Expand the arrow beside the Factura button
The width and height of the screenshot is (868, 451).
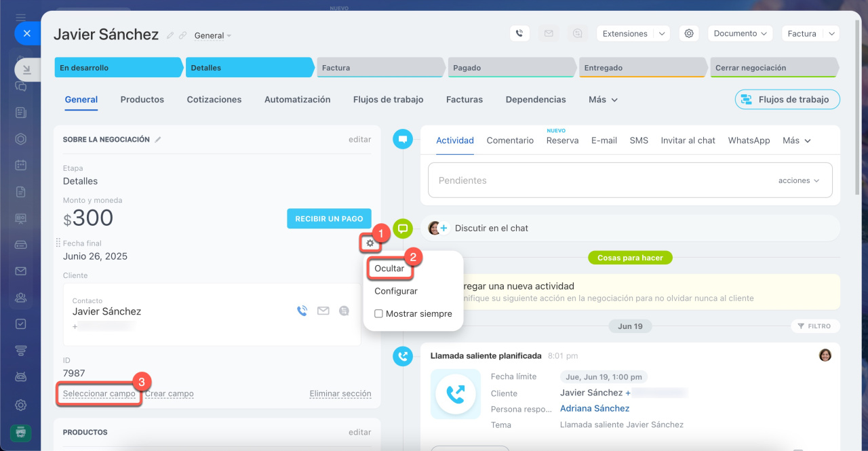832,33
